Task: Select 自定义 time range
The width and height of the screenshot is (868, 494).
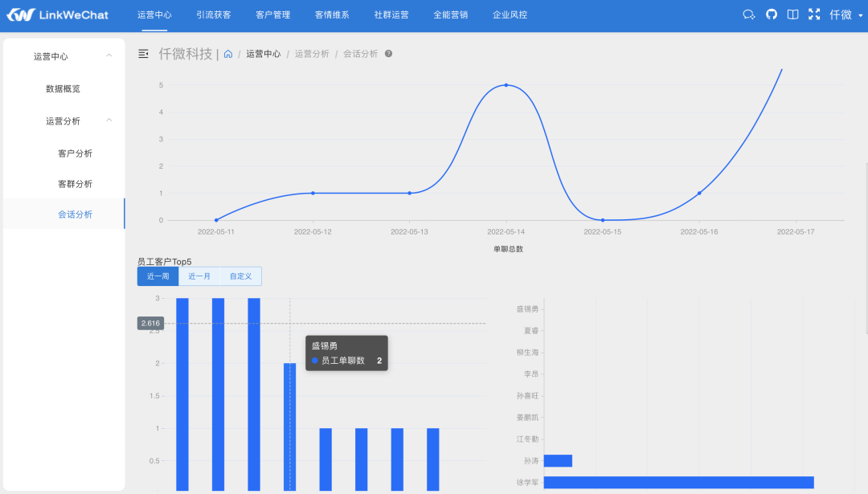Action: pyautogui.click(x=241, y=276)
